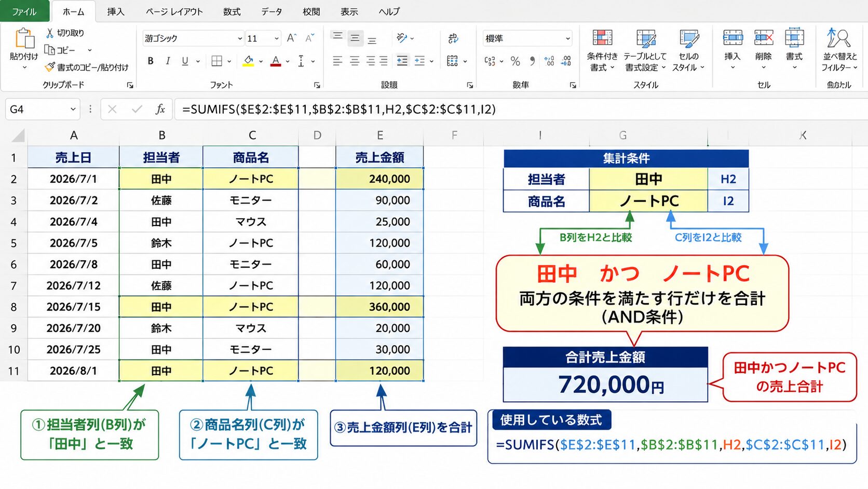Click the Format Painter (書式のコピー/貼り付け) icon
Viewport: 868px width, 489px height.
(x=50, y=67)
